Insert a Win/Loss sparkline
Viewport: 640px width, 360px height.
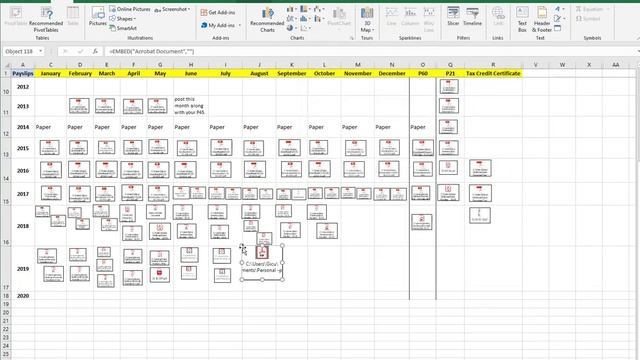click(x=429, y=20)
